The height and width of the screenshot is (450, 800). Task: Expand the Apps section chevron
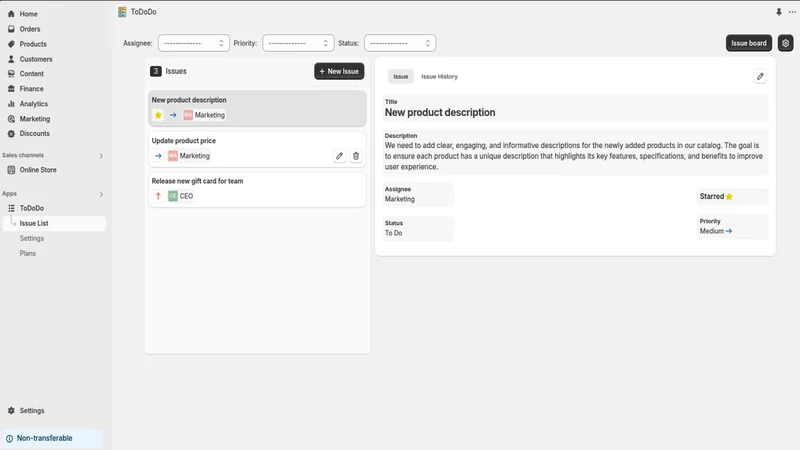(101, 194)
